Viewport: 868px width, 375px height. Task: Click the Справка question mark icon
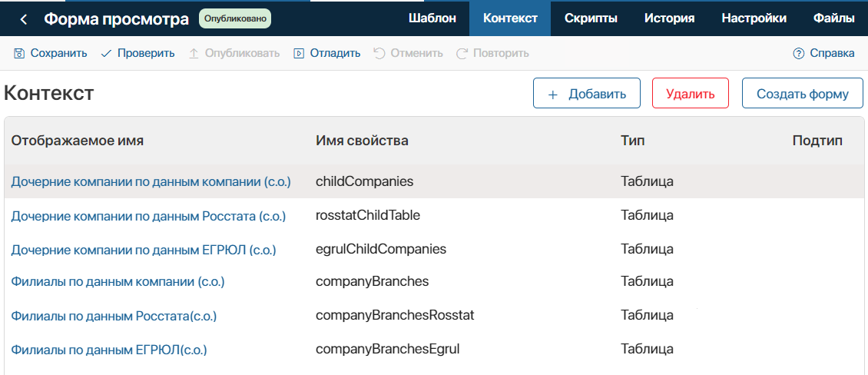[x=798, y=54]
